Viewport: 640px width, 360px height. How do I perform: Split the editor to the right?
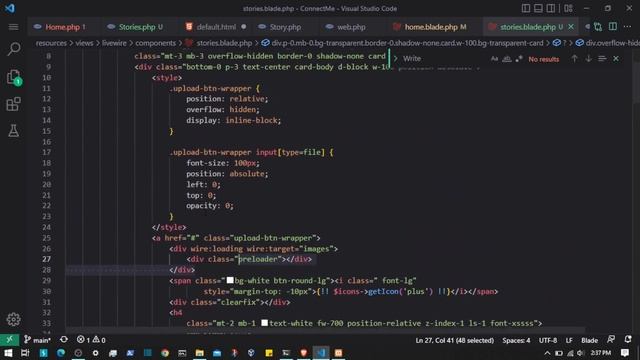coord(613,27)
